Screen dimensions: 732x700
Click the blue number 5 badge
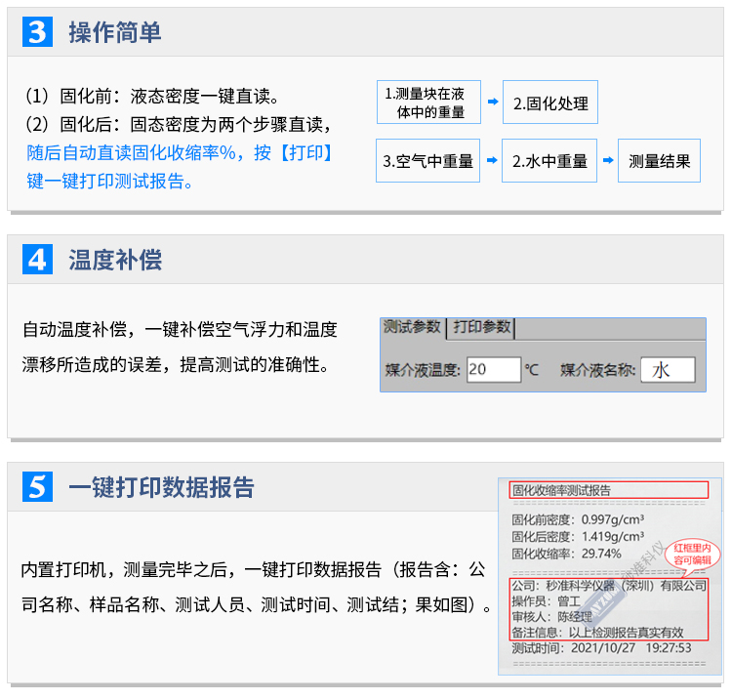click(37, 486)
